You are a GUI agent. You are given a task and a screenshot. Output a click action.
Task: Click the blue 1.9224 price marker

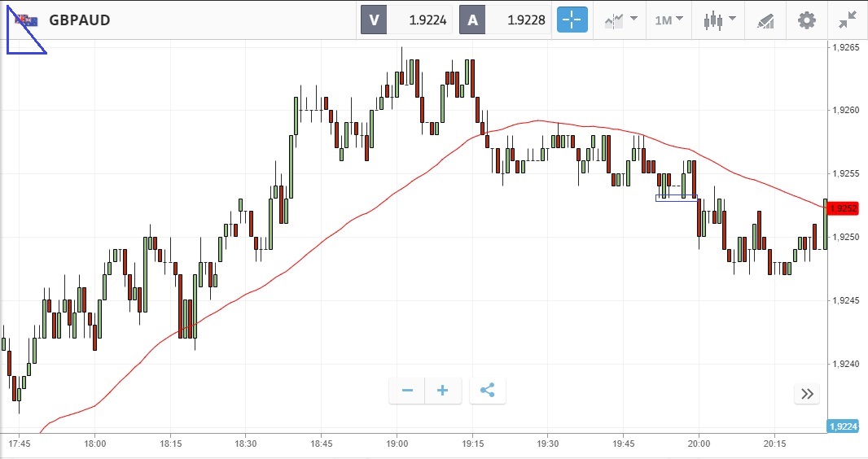click(847, 426)
